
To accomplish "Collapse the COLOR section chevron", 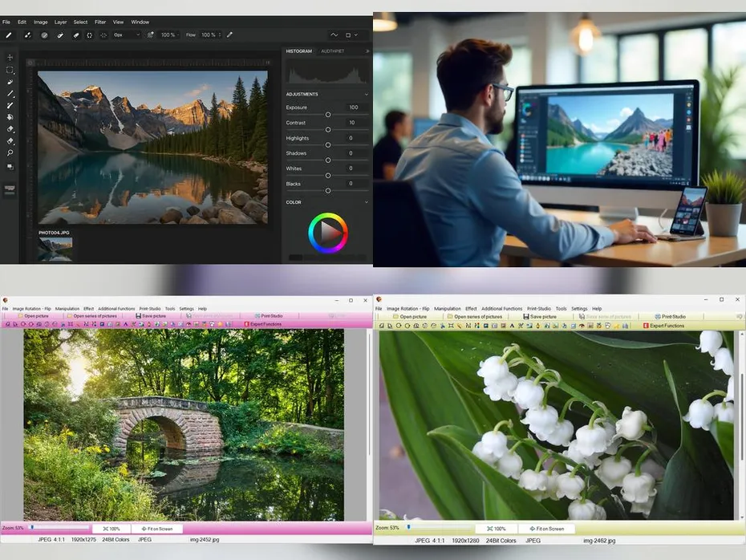I will 367,202.
